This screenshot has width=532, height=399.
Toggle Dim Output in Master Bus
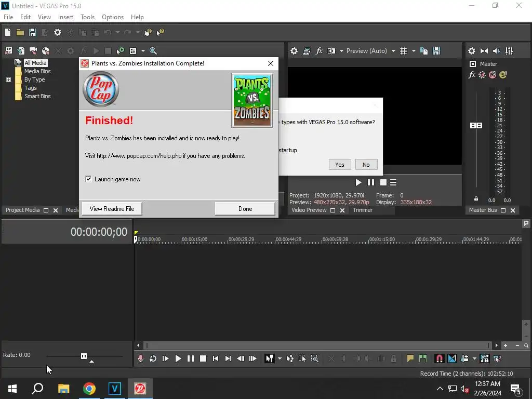(x=496, y=51)
